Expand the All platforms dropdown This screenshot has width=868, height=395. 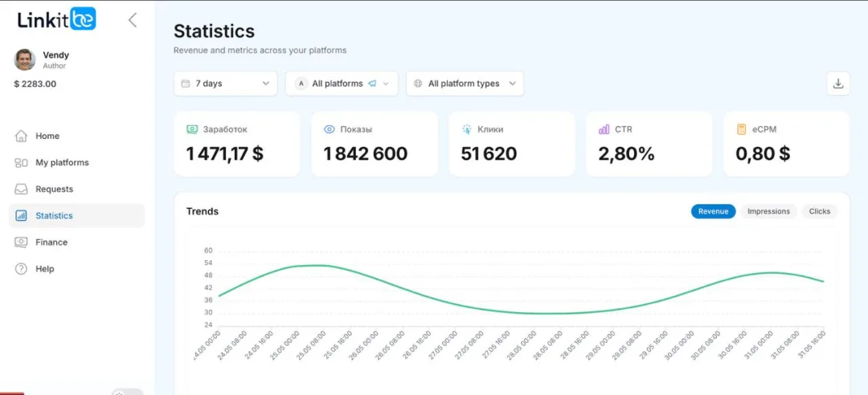[342, 83]
